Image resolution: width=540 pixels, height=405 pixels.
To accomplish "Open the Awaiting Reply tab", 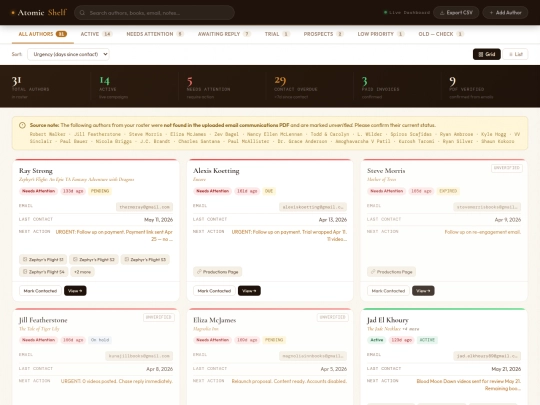I will [224, 34].
